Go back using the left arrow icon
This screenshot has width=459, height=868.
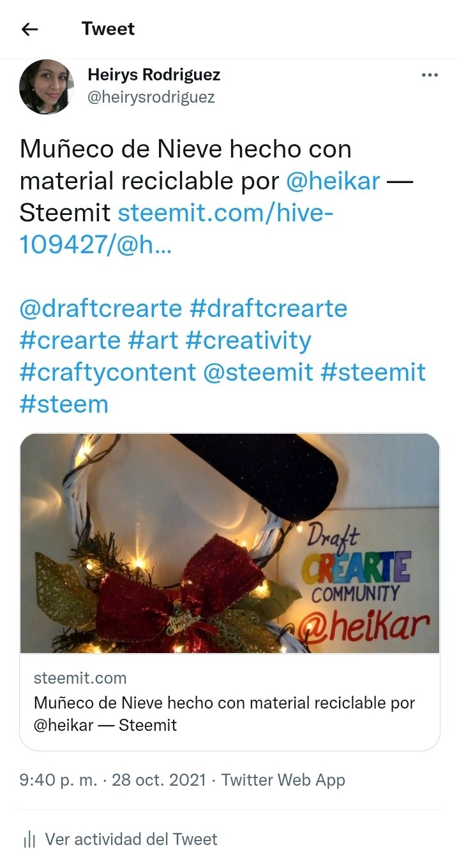point(29,29)
